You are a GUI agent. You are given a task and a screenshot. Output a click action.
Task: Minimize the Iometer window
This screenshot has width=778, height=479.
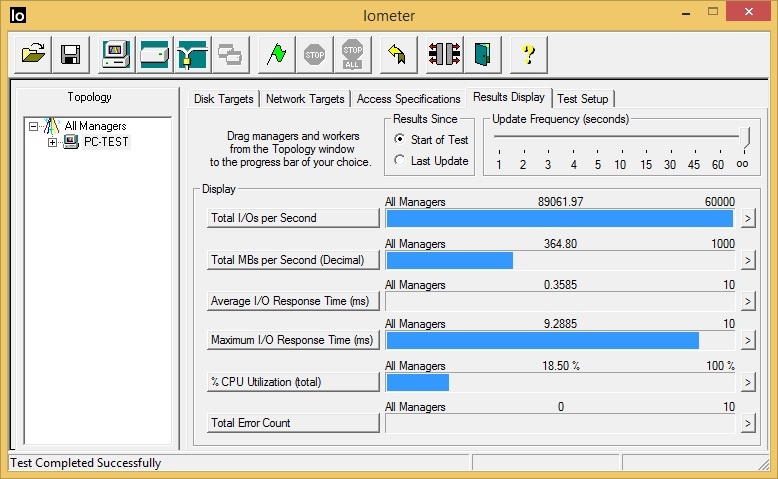coord(686,12)
